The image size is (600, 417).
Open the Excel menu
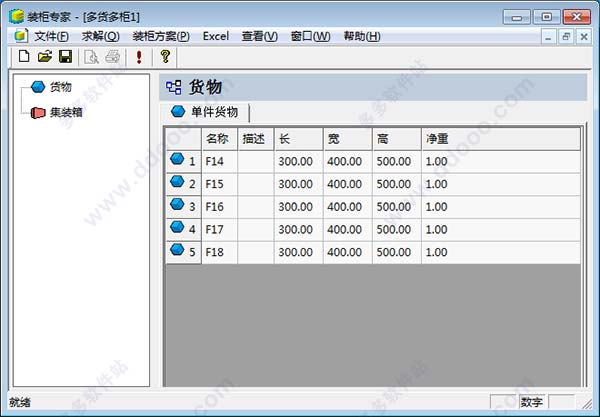point(216,36)
